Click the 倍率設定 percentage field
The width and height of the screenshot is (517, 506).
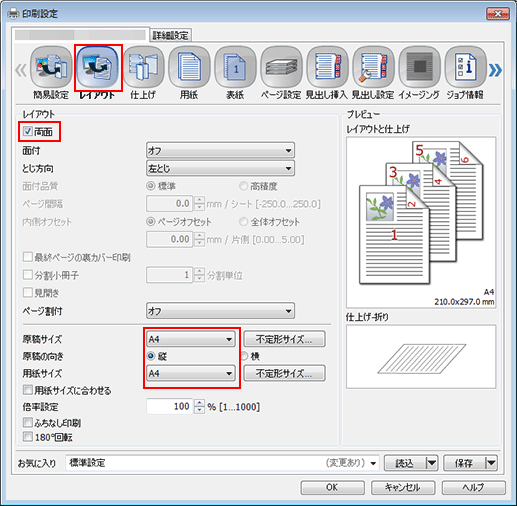tap(170, 406)
